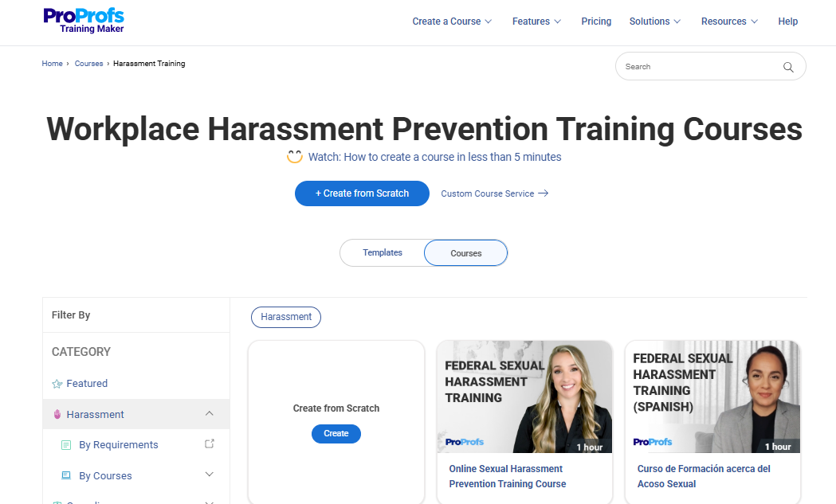Click the ProProfs Training Maker logo
Screen dimensions: 836x504
pyautogui.click(x=84, y=21)
